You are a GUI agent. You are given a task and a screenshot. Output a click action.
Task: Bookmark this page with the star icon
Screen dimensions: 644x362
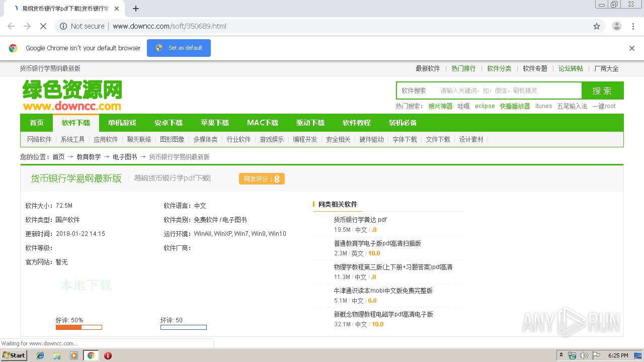(x=597, y=26)
